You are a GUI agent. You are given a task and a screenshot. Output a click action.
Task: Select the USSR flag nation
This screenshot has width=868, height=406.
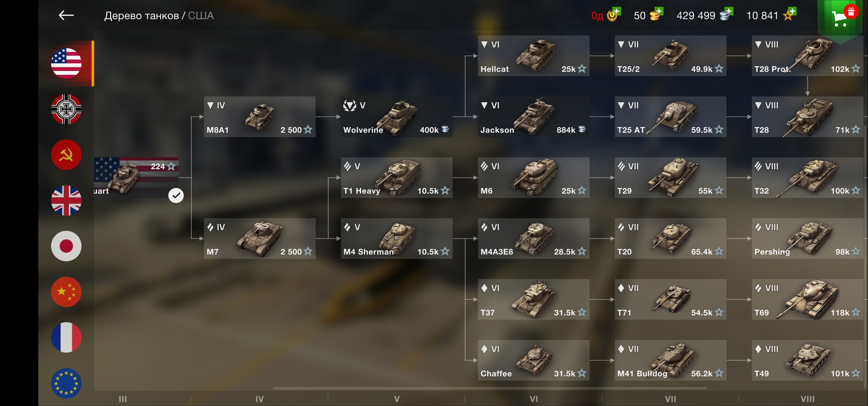pos(66,155)
